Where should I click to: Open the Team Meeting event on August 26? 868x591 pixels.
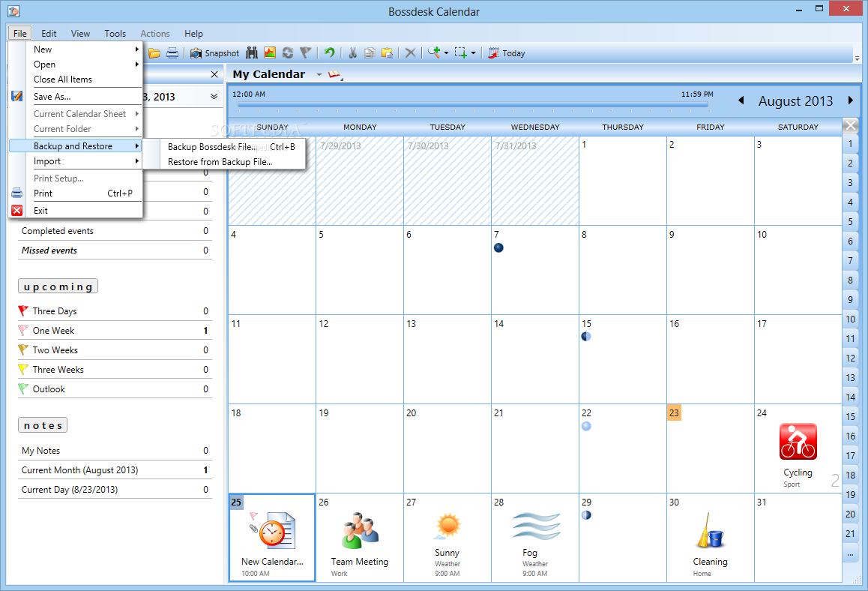[x=360, y=543]
